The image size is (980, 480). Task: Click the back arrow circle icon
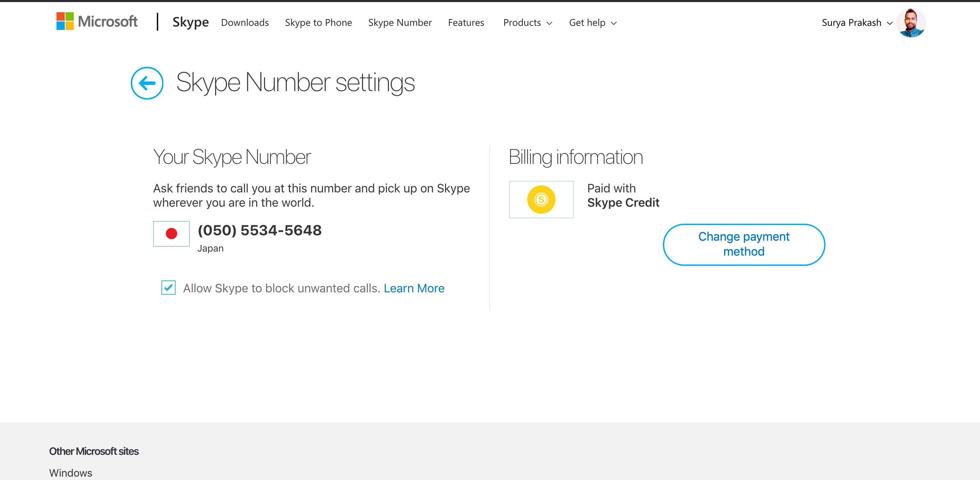[x=147, y=83]
